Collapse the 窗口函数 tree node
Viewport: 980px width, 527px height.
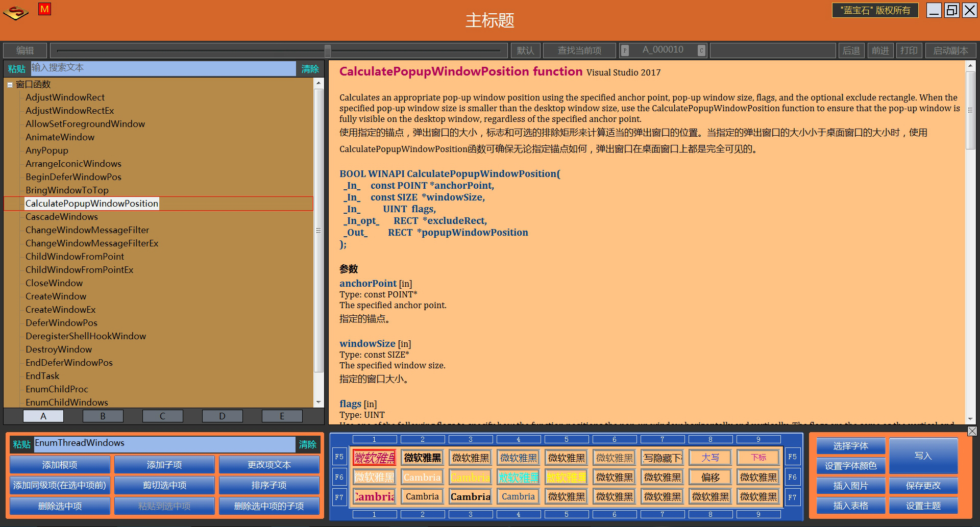[10, 85]
